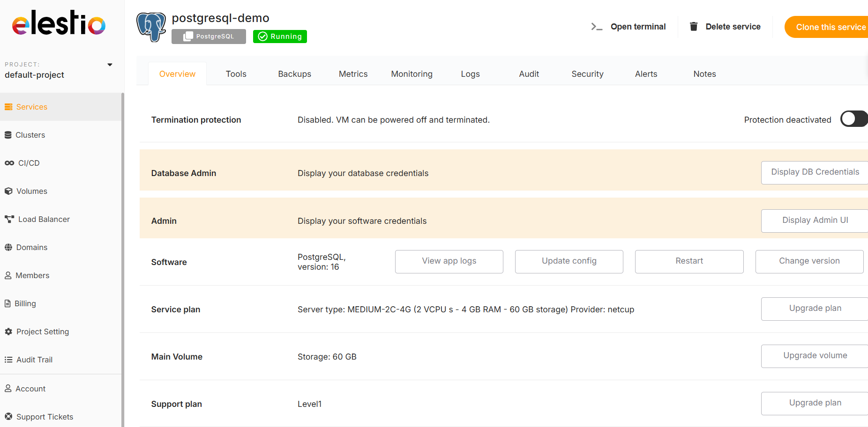Switch to the Backups tab
Viewport: 868px width, 427px height.
coord(294,74)
